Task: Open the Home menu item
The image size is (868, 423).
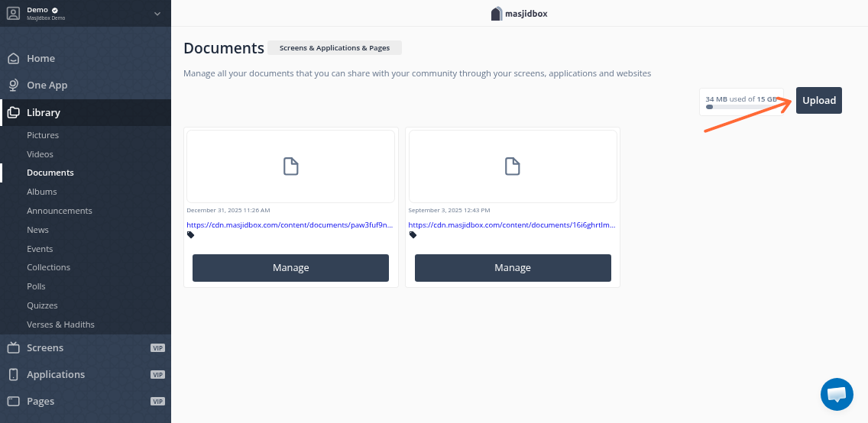Action: click(86, 58)
